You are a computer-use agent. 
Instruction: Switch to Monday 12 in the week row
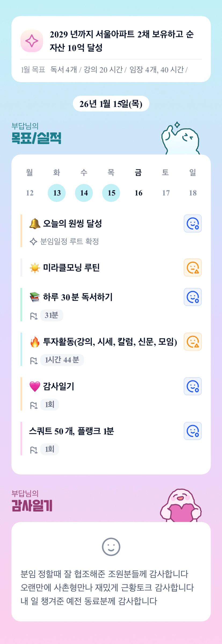pos(30,193)
